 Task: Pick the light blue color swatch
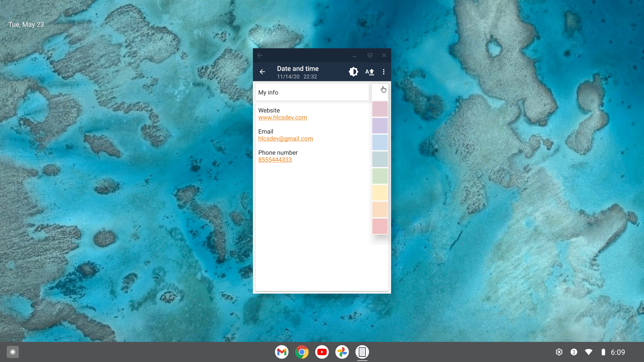380,142
